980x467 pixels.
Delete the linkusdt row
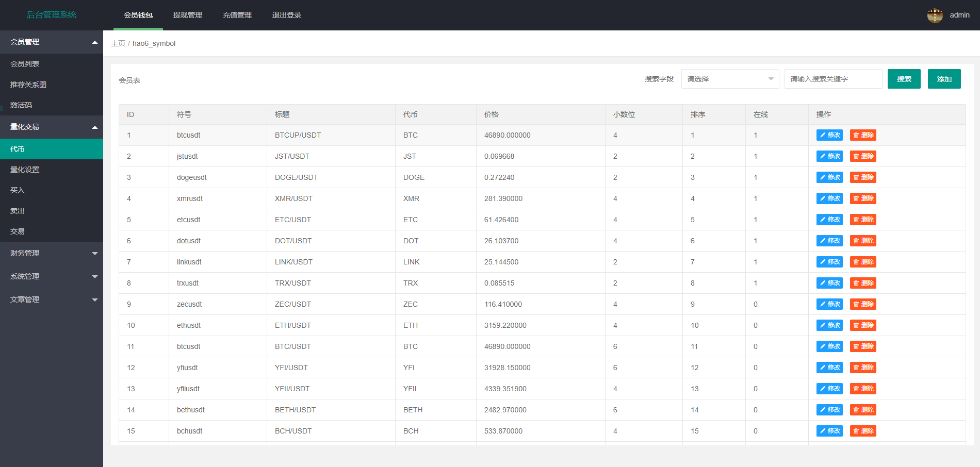click(863, 262)
